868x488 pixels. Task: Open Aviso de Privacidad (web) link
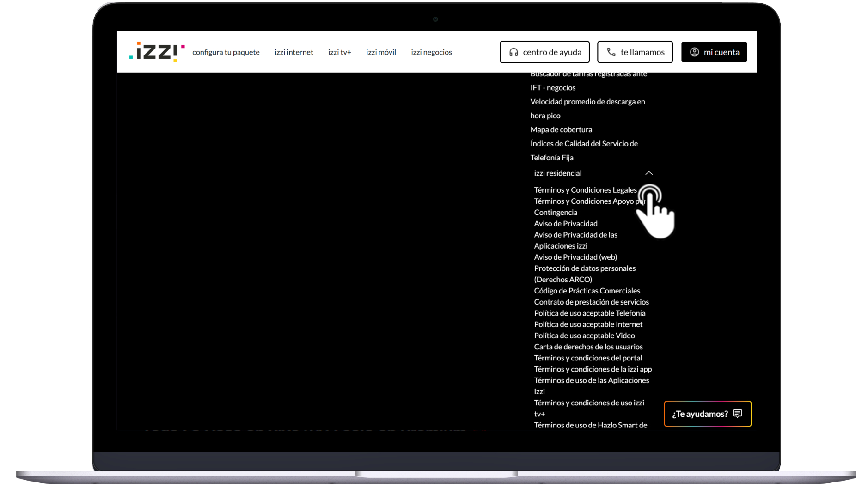[575, 257]
